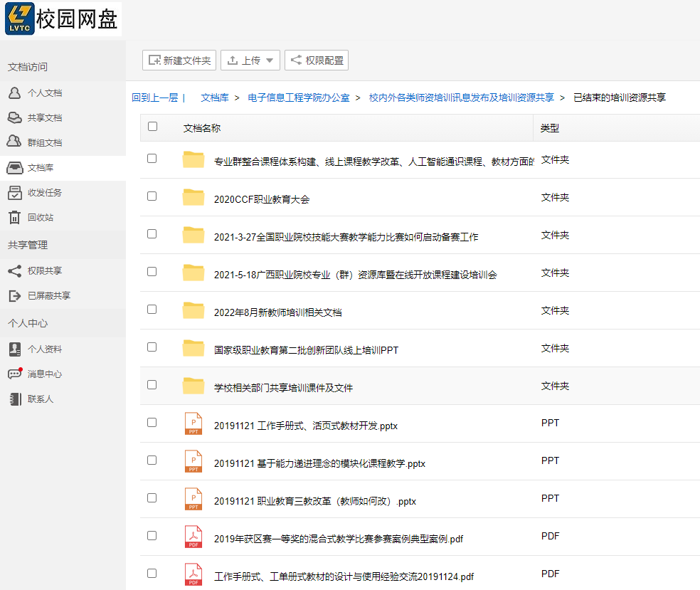Click the 已屏蔽共享 icon in sidebar
700x590 pixels.
(x=14, y=295)
